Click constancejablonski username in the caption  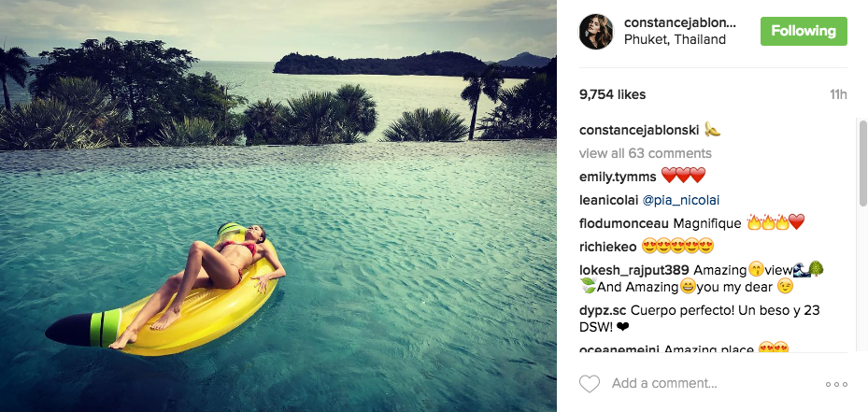639,130
